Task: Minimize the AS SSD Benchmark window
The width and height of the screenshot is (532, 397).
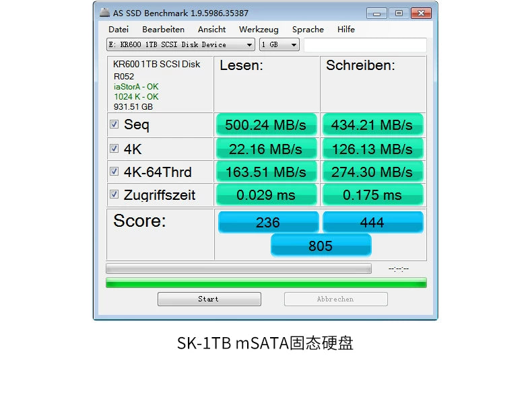Action: pos(376,13)
